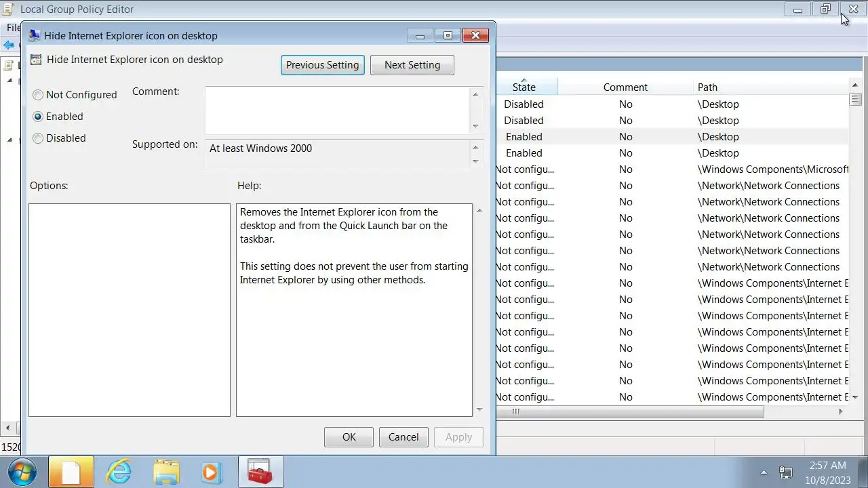Screen dimensions: 868x488
Task: Minimize the policy setting dialog
Action: pos(420,36)
